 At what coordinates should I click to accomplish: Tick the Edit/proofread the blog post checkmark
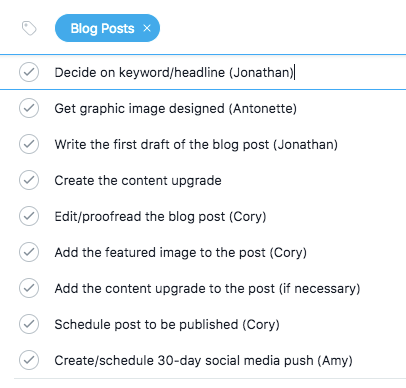(x=29, y=216)
